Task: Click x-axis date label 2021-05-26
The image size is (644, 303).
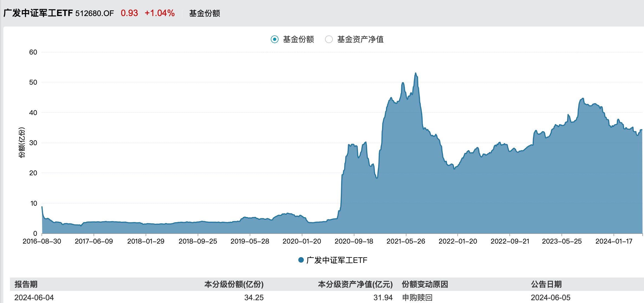Action: point(406,241)
